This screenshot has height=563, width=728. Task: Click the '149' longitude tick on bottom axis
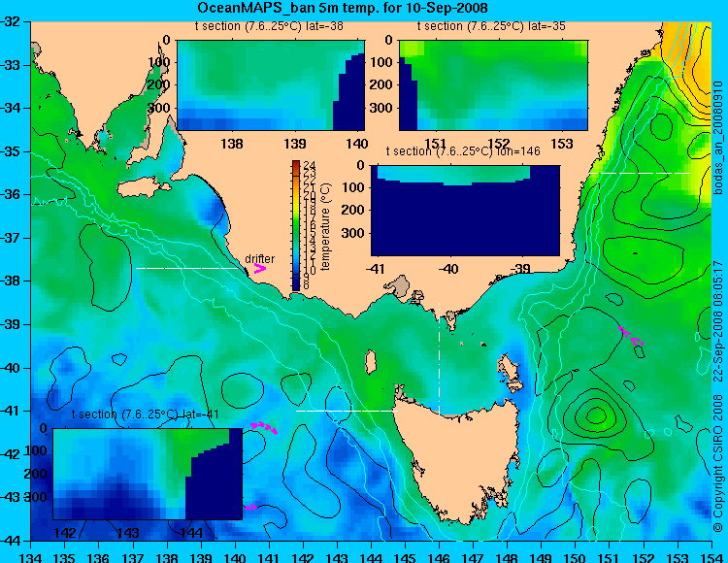(542, 556)
